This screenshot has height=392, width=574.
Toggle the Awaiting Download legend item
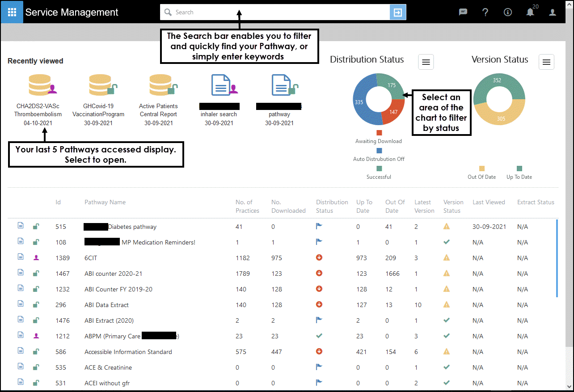point(379,137)
